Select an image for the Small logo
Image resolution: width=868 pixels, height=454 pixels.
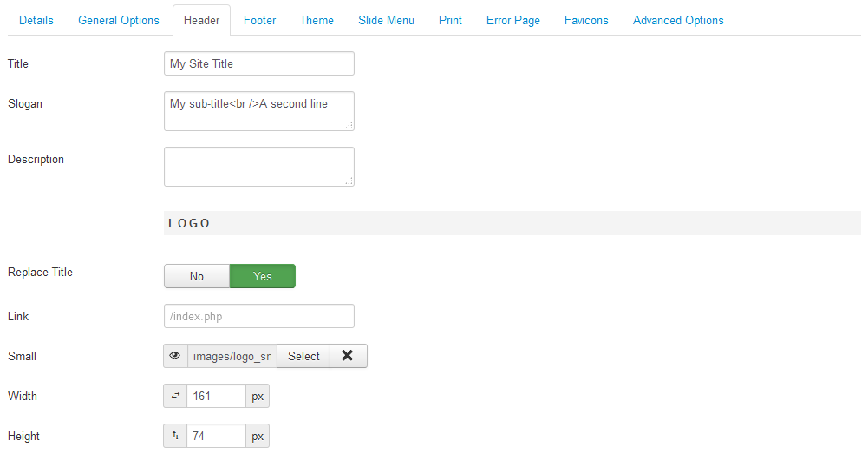click(303, 356)
